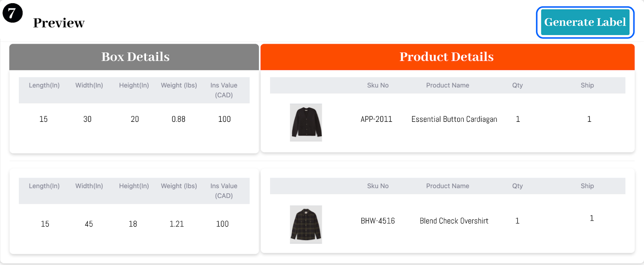The image size is (644, 265).
Task: Click the Blend Check Overshirt product name
Action: click(454, 221)
